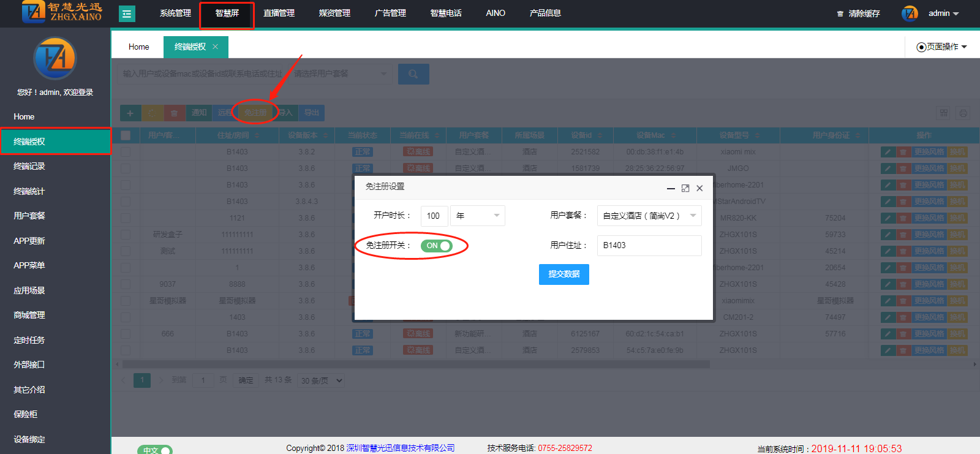Click the green plus add icon
The width and height of the screenshot is (980, 454).
(130, 113)
